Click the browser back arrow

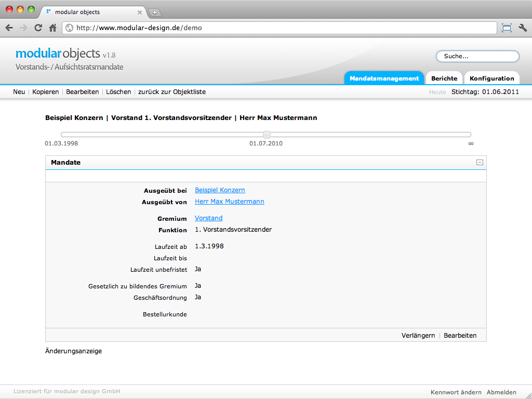[9, 28]
